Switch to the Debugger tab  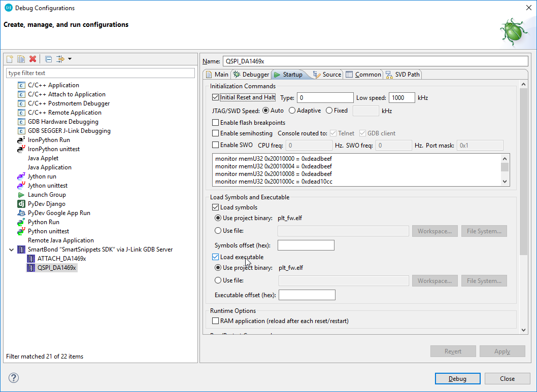pyautogui.click(x=251, y=75)
